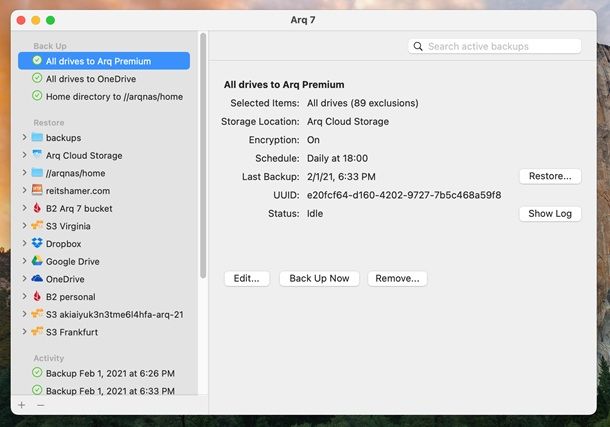Expand the //arqnas/home row
Screen dimensions: 610x427
coord(24,173)
